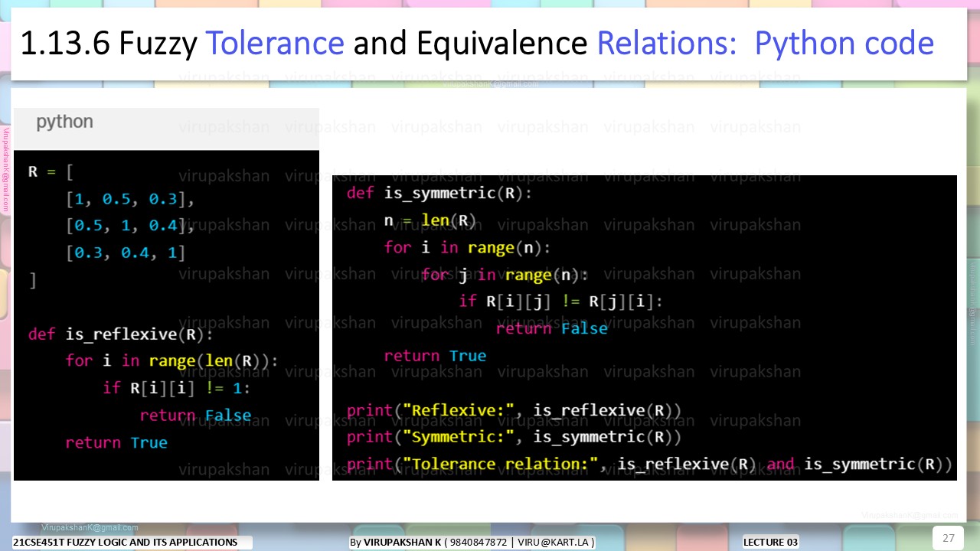The image size is (980, 551).
Task: Click the 'for i in range(len(R)):' line
Action: [172, 360]
